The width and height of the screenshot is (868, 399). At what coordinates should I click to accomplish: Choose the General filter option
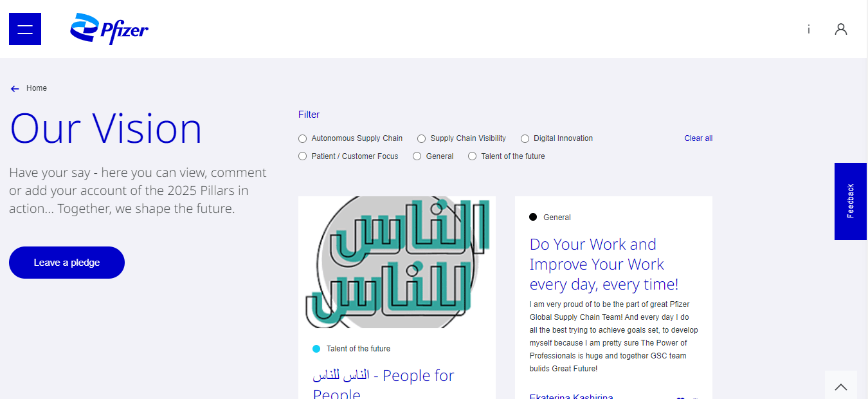(417, 156)
